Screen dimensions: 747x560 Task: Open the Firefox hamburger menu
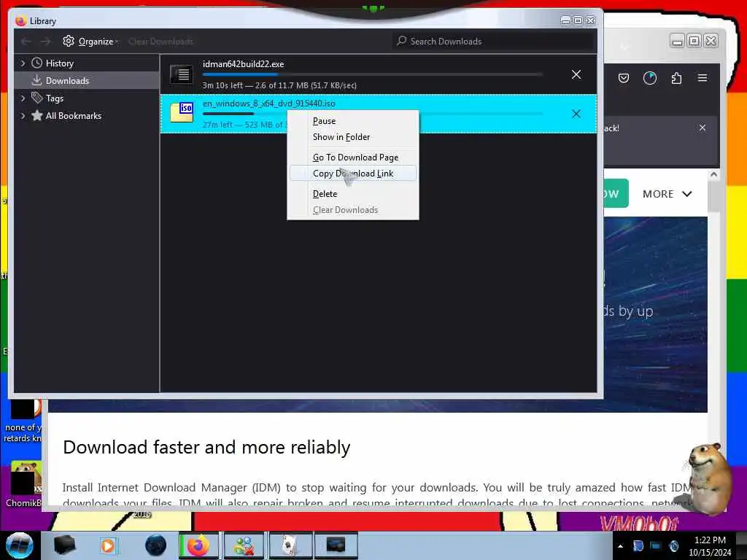coord(703,77)
